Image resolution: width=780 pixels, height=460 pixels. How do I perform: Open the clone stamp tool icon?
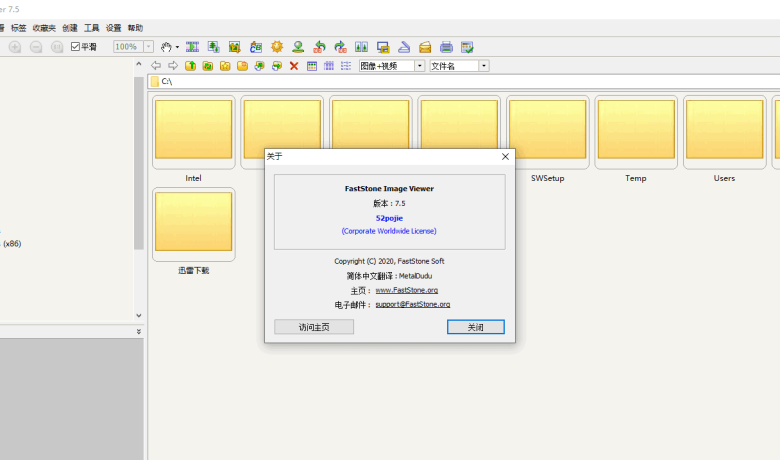(x=298, y=47)
